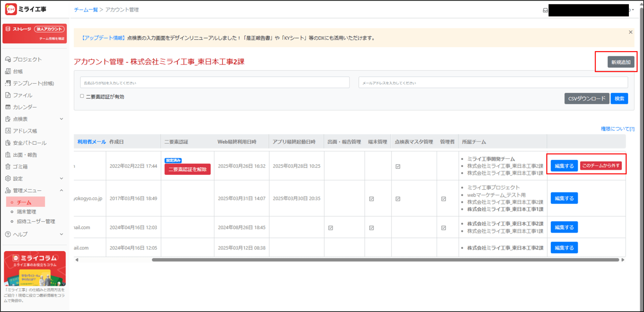Click the 点検表 sidebar icon
The height and width of the screenshot is (312, 644).
coord(8,119)
